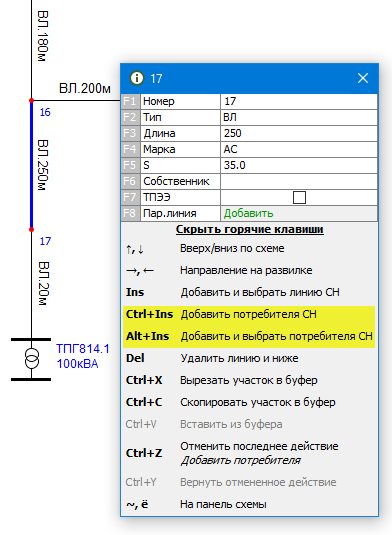Select the Марка value АС
392x535 pixels.
299,149
